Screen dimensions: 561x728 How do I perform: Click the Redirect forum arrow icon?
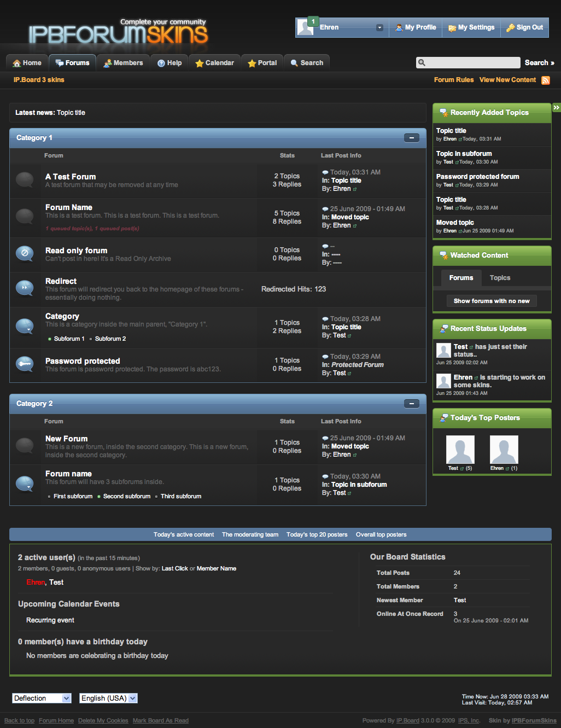coord(25,288)
